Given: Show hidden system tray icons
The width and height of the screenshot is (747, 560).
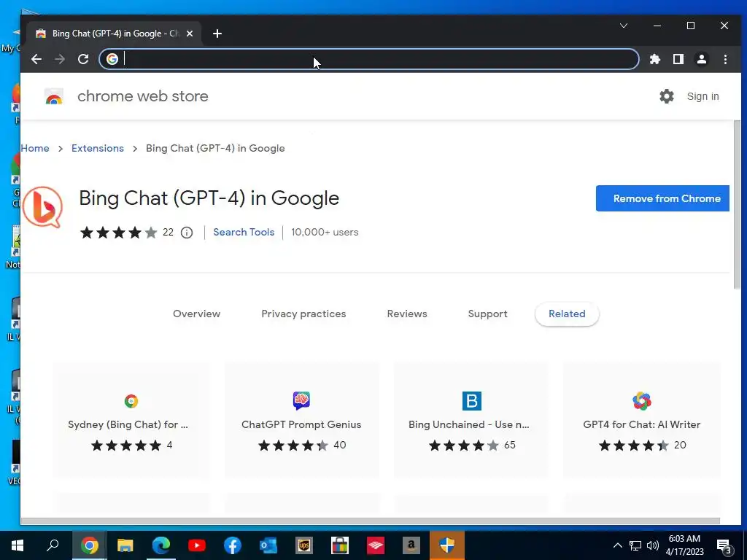Looking at the screenshot, I should (x=617, y=545).
